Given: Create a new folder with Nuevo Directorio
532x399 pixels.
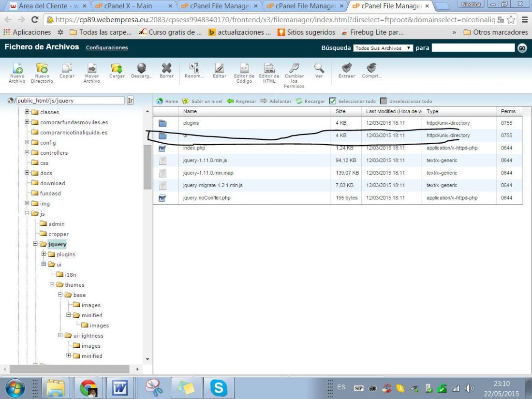Looking at the screenshot, I should coord(42,73).
